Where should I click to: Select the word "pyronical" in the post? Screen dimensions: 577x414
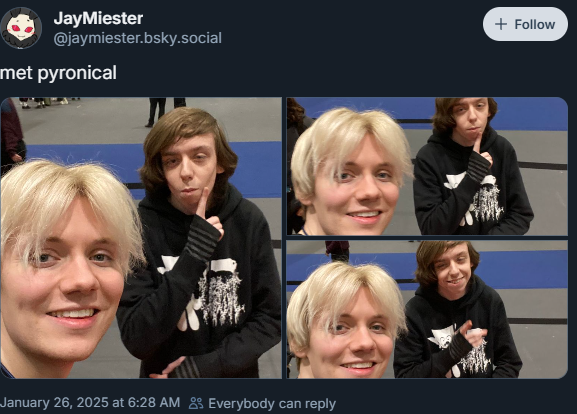point(77,73)
